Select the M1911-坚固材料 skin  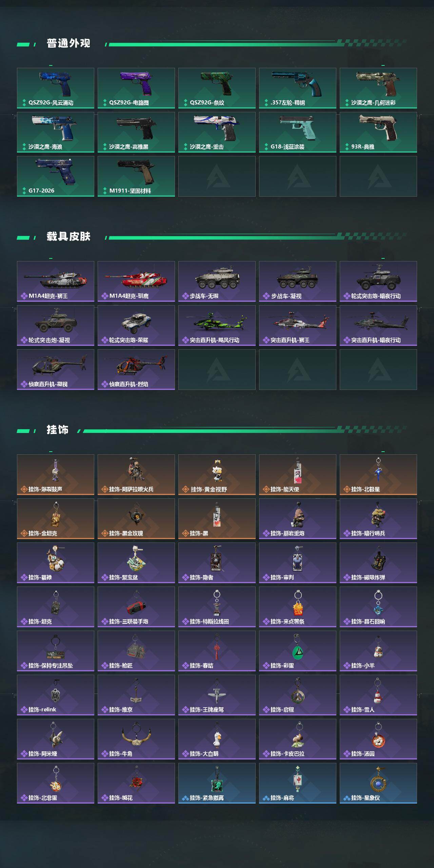point(136,176)
